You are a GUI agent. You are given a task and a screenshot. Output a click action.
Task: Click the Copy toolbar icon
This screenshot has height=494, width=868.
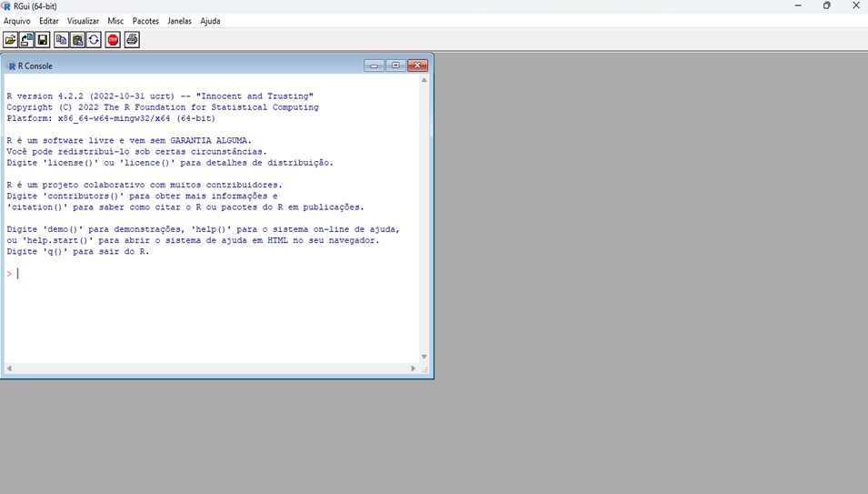pos(62,40)
